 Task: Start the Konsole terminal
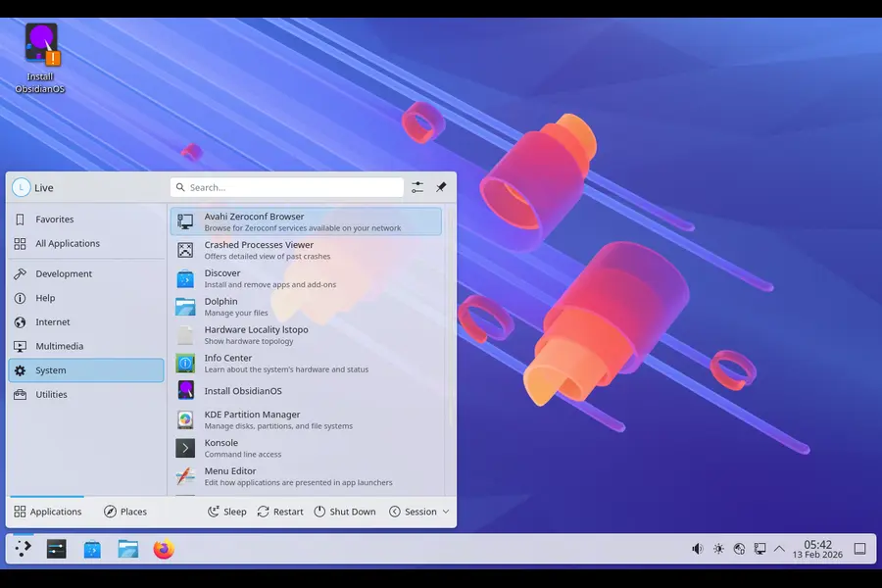(220, 447)
